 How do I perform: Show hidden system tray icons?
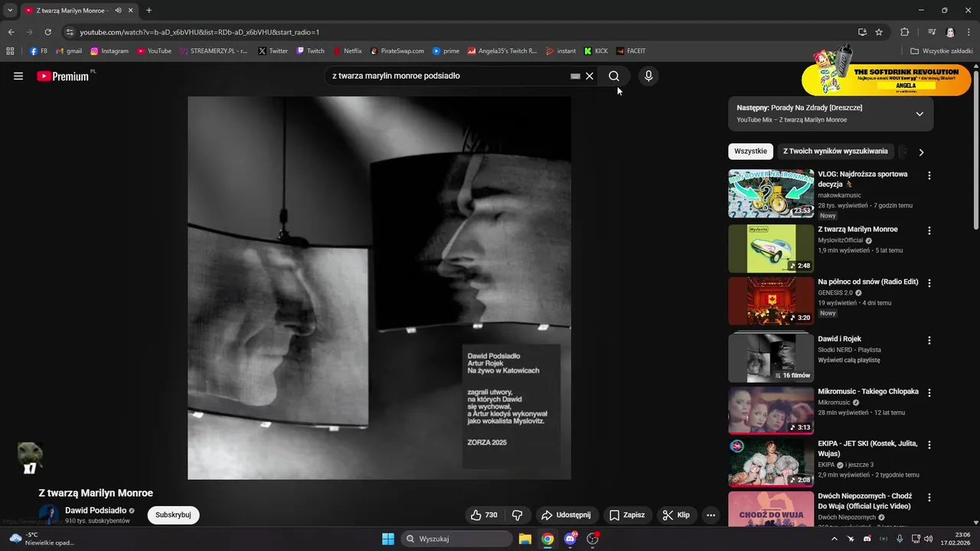coord(834,539)
